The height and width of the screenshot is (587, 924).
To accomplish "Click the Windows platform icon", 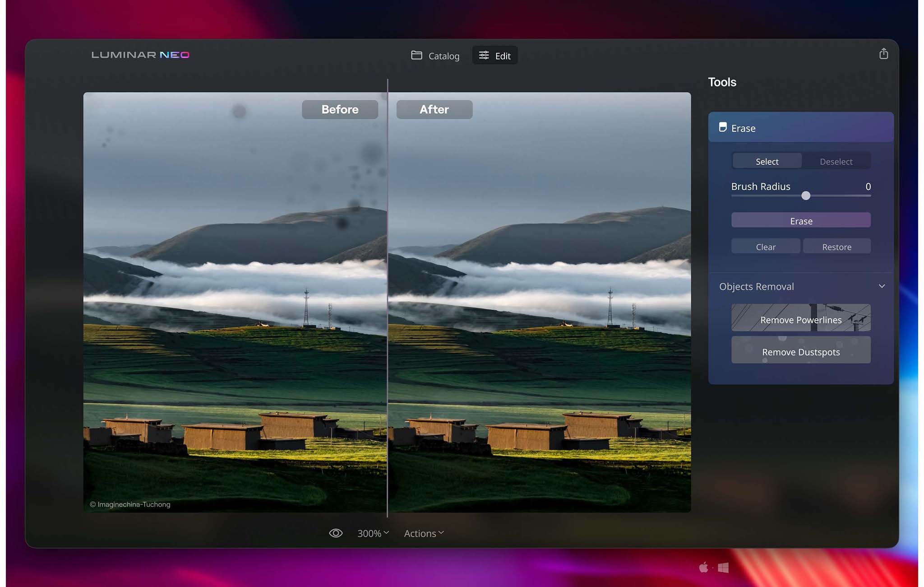I will 723,568.
